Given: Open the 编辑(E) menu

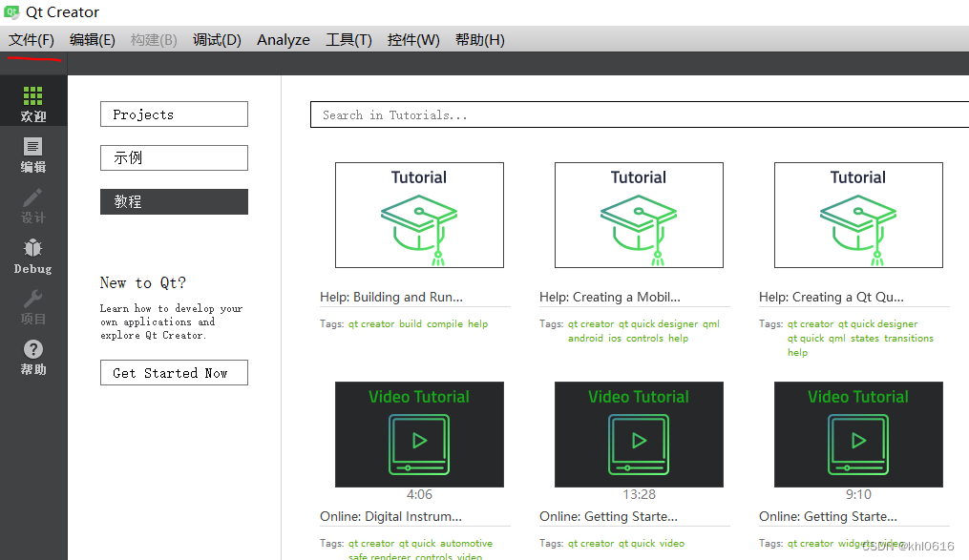Looking at the screenshot, I should click(x=93, y=39).
